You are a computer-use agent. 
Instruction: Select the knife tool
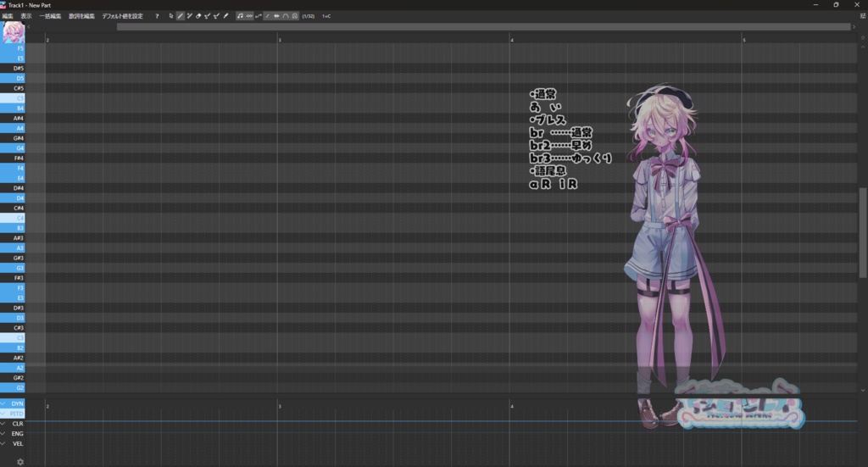pyautogui.click(x=225, y=16)
